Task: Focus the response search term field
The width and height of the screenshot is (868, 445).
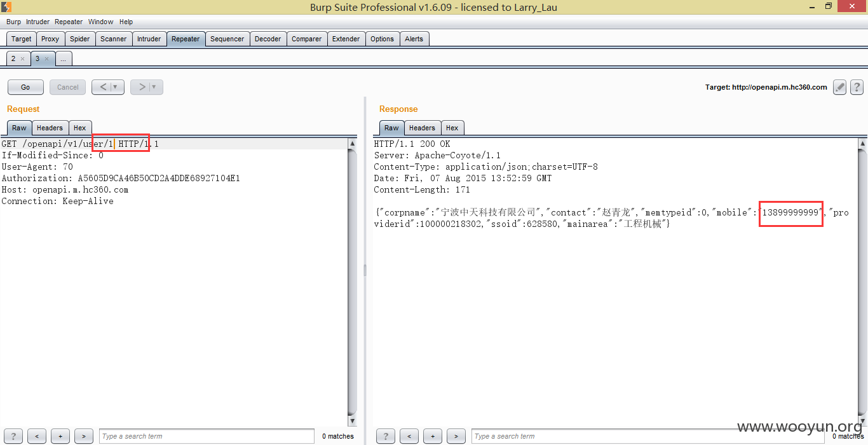Action: tap(647, 436)
